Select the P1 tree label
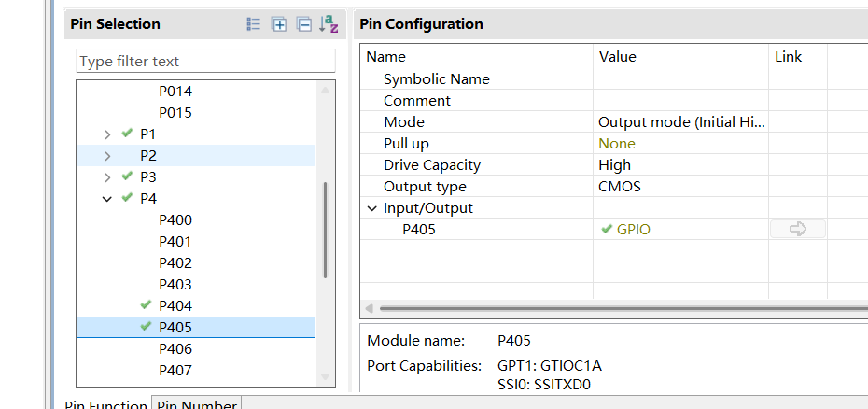The width and height of the screenshot is (868, 409). pyautogui.click(x=148, y=134)
